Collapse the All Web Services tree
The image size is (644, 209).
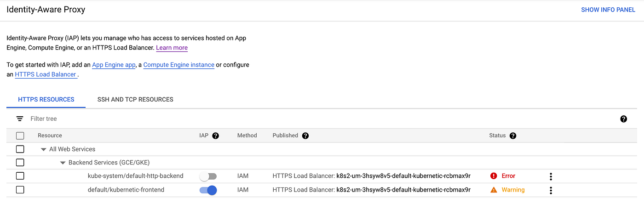43,149
